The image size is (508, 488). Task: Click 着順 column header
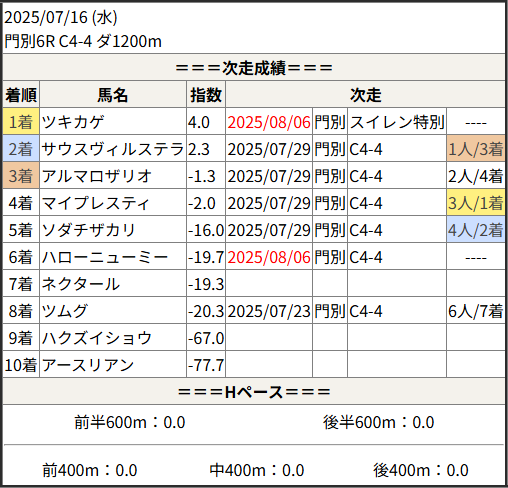[21, 95]
